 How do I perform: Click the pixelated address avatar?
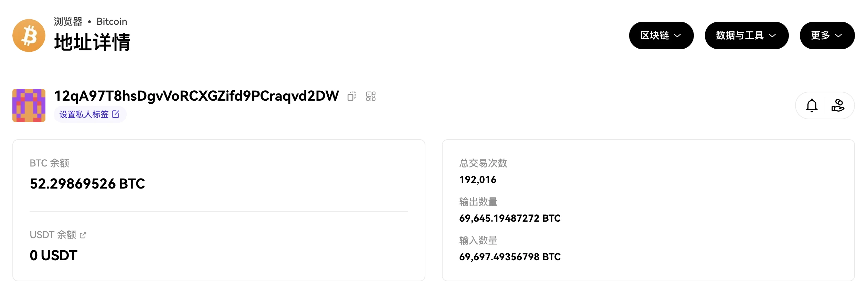[29, 105]
